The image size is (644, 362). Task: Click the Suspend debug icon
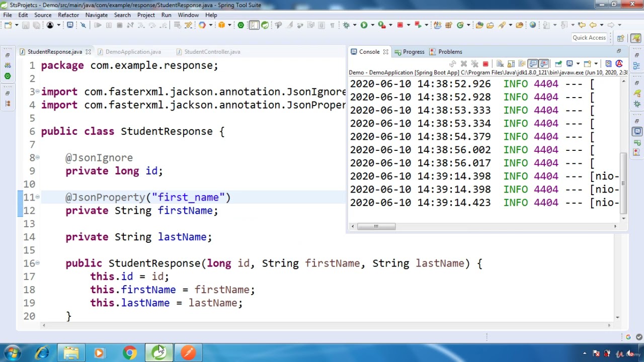point(109,25)
